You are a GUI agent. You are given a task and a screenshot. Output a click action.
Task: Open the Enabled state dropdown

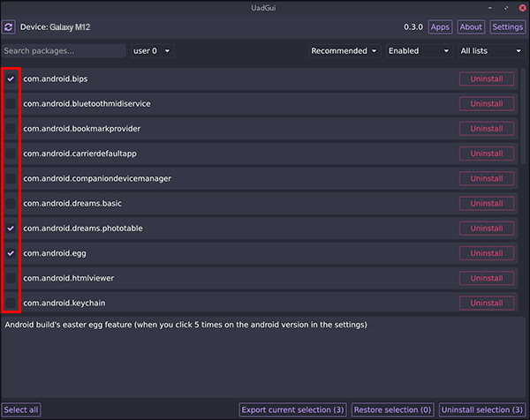click(x=419, y=51)
